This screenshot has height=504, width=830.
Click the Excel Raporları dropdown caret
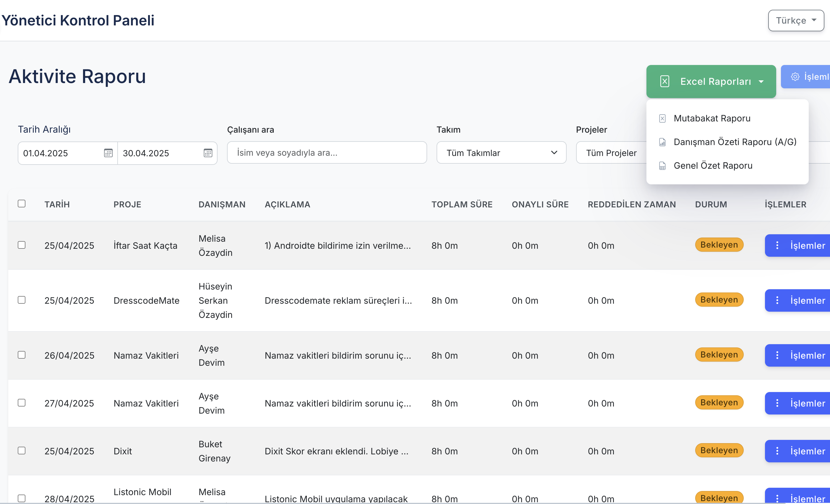(761, 82)
